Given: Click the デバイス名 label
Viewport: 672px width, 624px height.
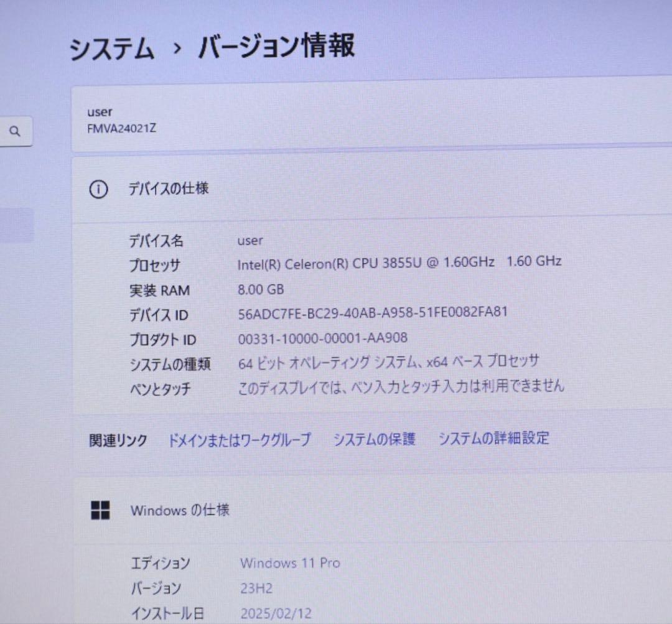Looking at the screenshot, I should point(156,241).
